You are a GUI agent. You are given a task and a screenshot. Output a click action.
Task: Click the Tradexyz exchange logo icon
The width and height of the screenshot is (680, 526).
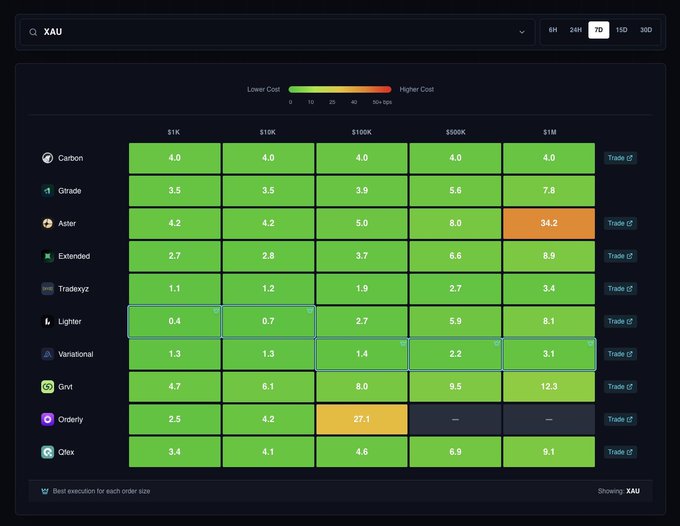[x=47, y=289]
